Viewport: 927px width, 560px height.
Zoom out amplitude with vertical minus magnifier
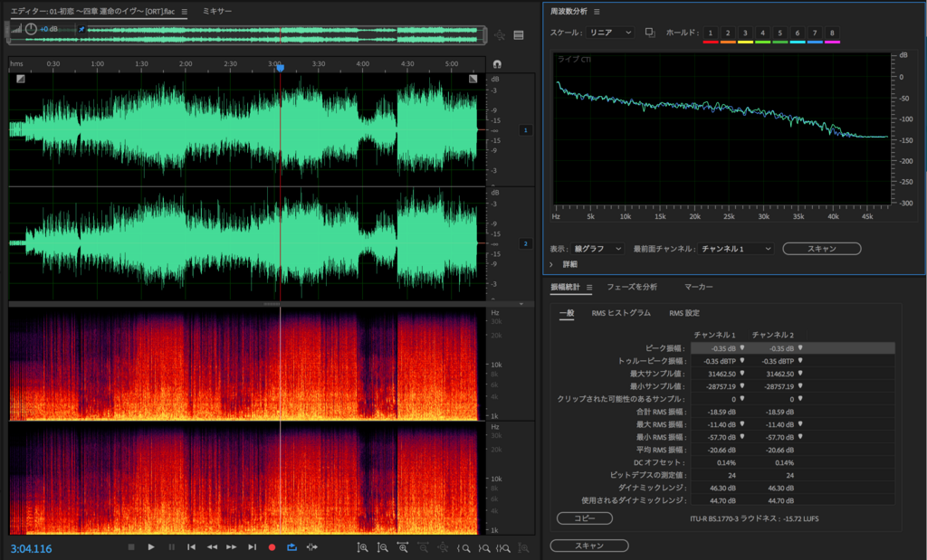pos(383,547)
